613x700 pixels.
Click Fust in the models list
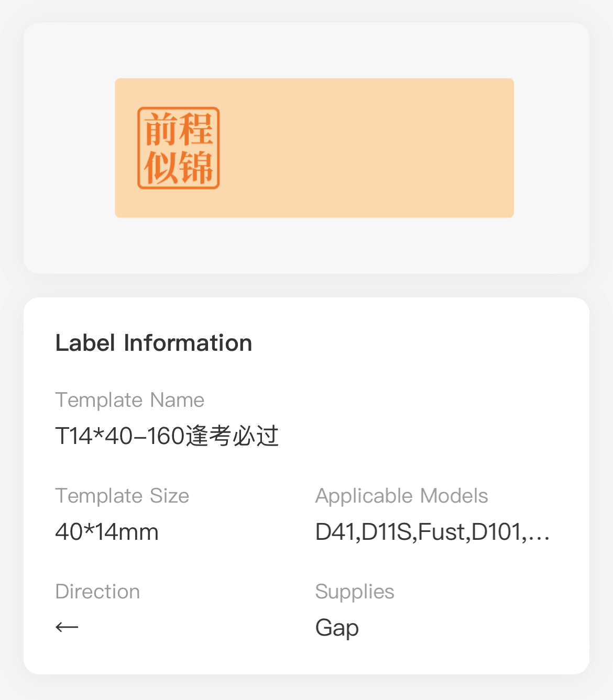click(x=441, y=532)
